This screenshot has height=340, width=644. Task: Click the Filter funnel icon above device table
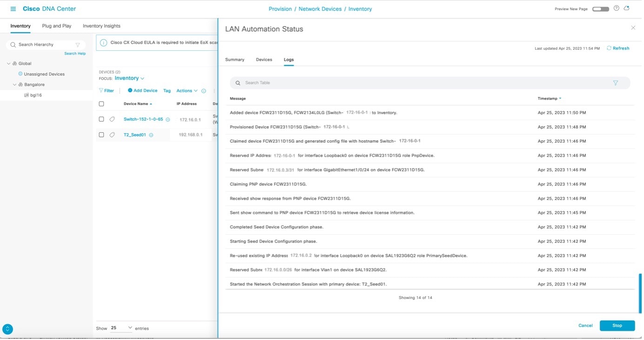pos(103,90)
